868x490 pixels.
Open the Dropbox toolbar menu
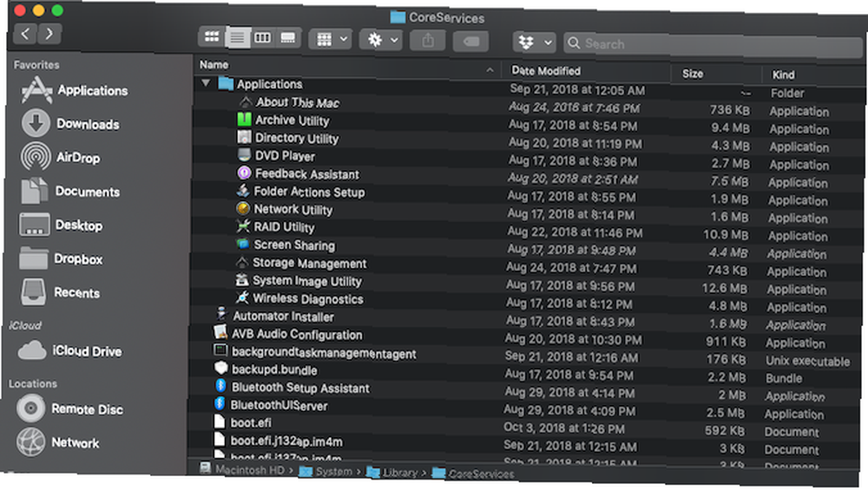click(x=534, y=42)
